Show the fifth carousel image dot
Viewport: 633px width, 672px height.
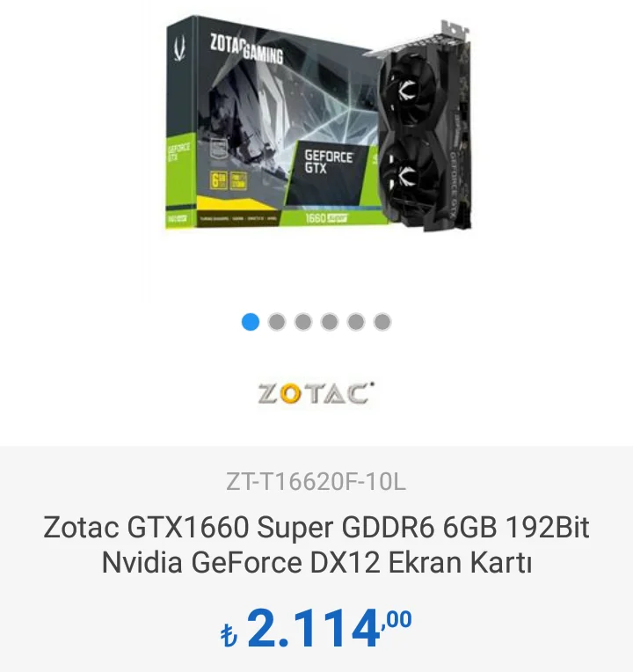point(356,322)
